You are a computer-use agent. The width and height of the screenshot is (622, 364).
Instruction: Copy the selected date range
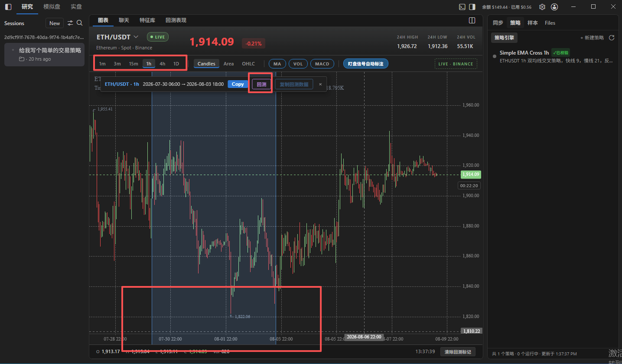(238, 84)
